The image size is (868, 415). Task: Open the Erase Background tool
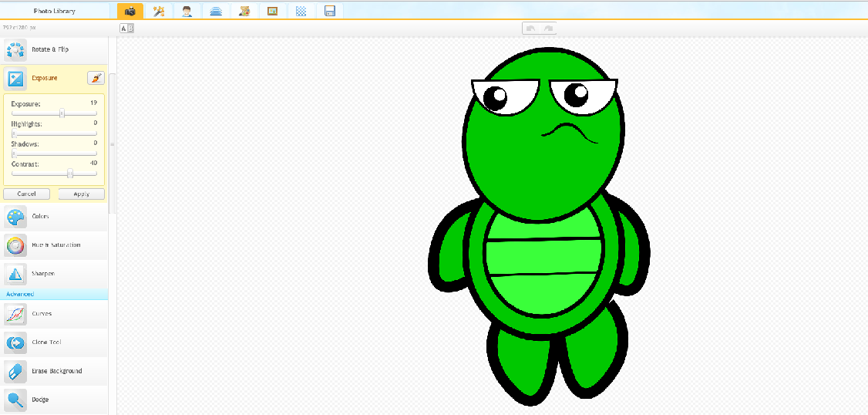[x=15, y=371]
